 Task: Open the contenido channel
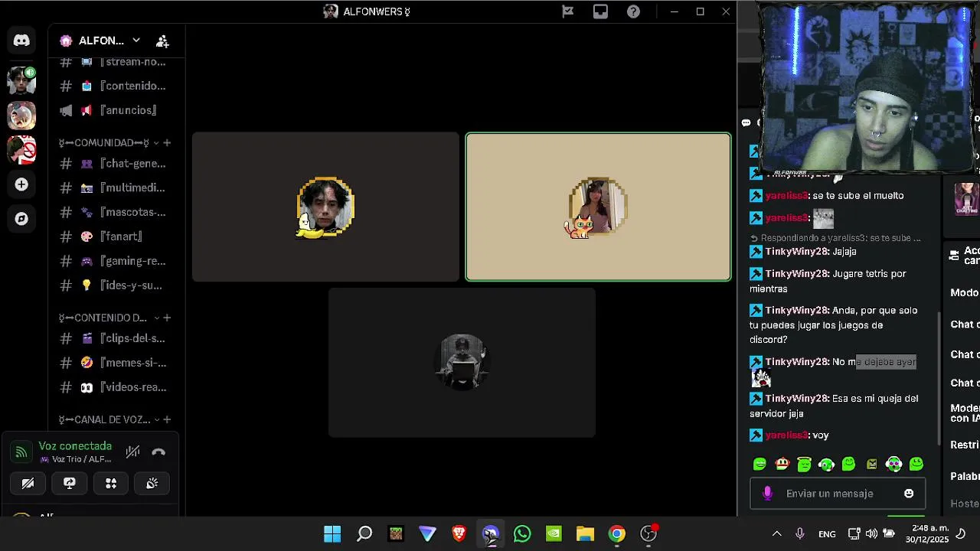116,86
